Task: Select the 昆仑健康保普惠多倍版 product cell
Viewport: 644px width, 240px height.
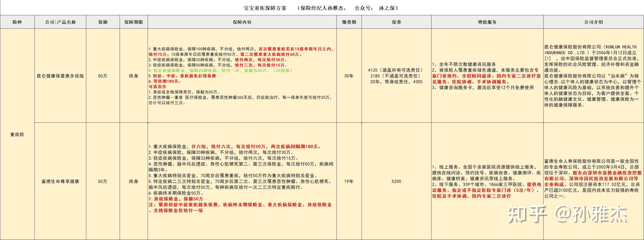Action: click(60, 76)
